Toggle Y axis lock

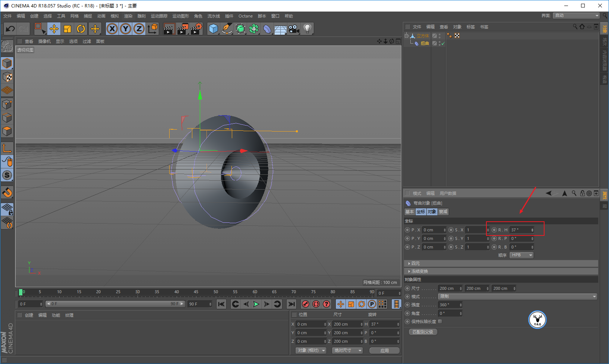pyautogui.click(x=126, y=29)
